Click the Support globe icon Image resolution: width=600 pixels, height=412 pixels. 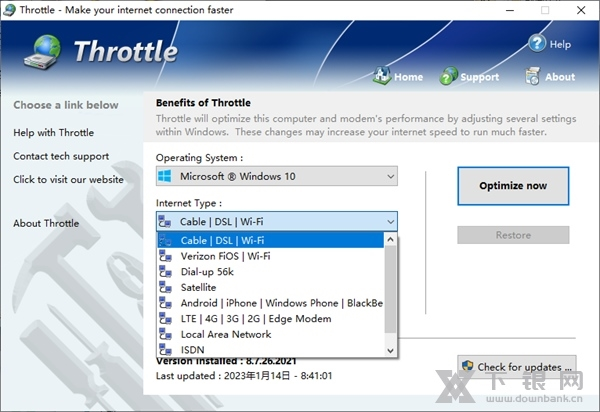point(448,75)
